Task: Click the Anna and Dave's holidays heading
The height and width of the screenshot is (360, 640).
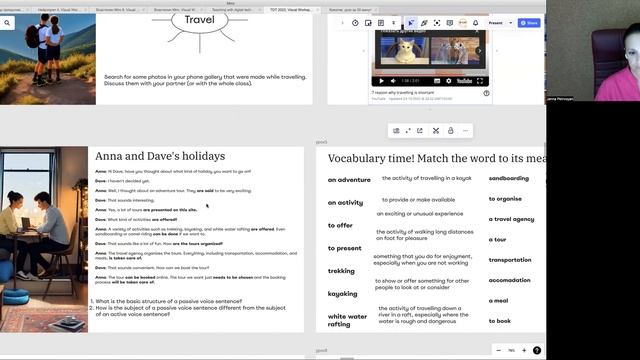Action: (x=160, y=156)
